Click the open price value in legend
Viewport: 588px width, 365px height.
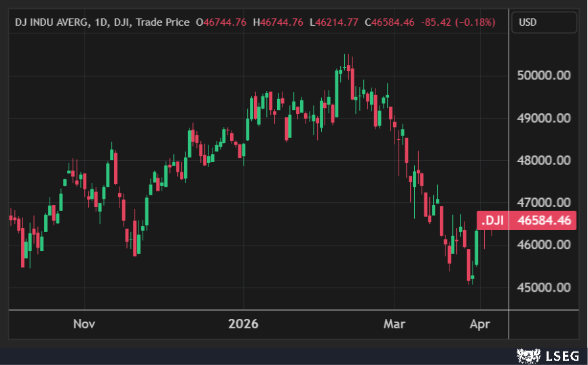click(x=221, y=22)
